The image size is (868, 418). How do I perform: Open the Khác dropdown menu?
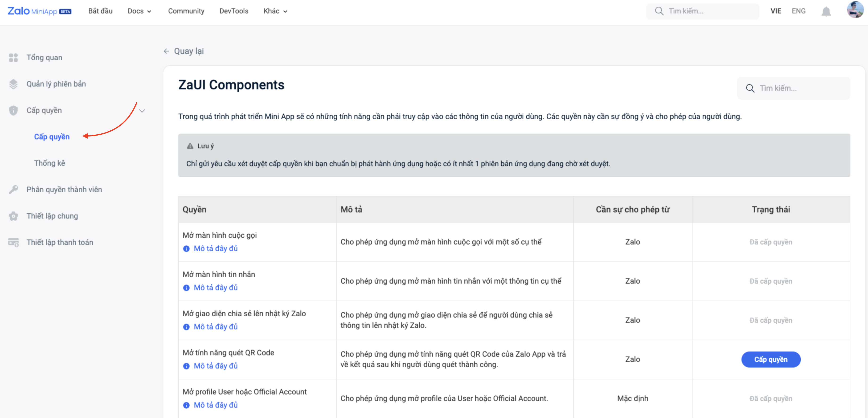pos(275,11)
